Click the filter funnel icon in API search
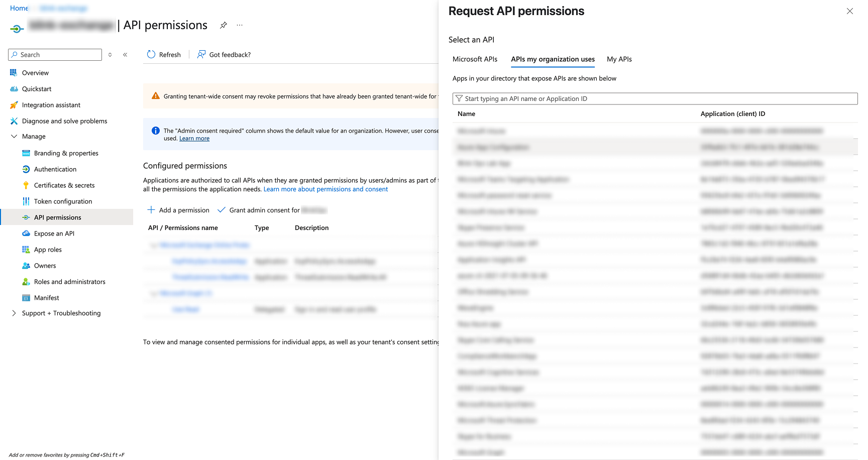The width and height of the screenshot is (868, 460). coord(459,98)
